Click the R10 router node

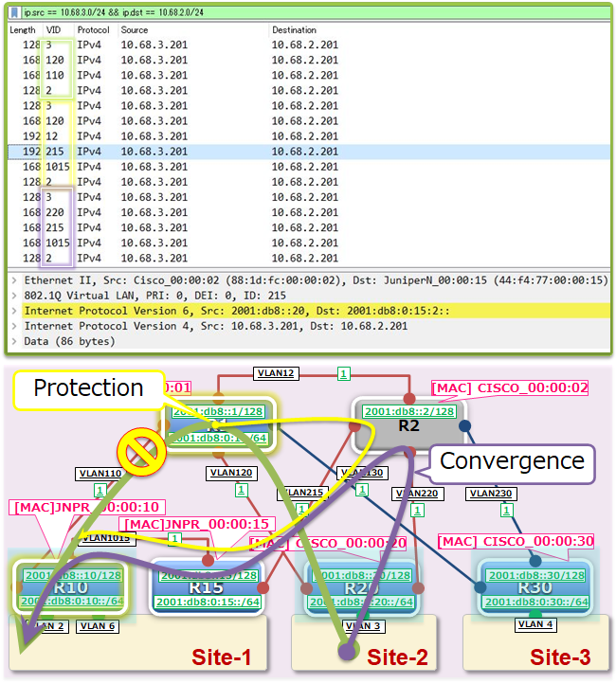click(x=71, y=588)
